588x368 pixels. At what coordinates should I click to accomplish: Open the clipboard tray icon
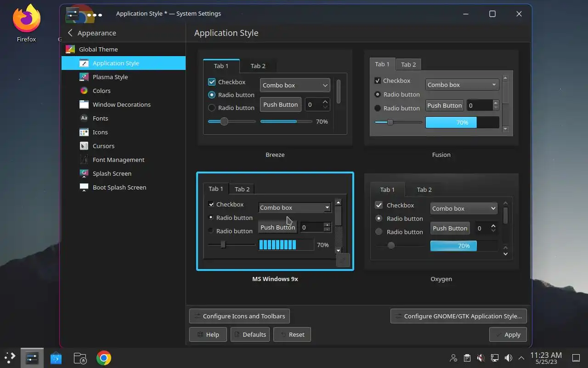[467, 358]
